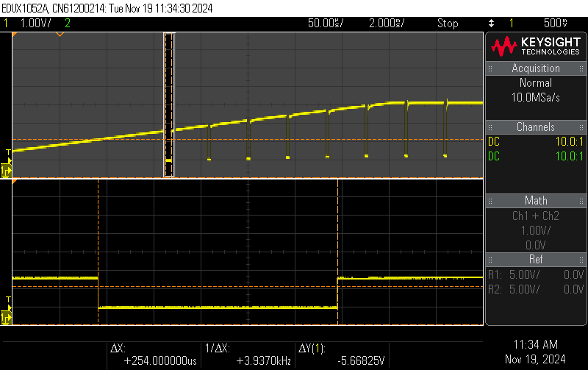
Task: Open the Channels panel header
Action: 536,127
